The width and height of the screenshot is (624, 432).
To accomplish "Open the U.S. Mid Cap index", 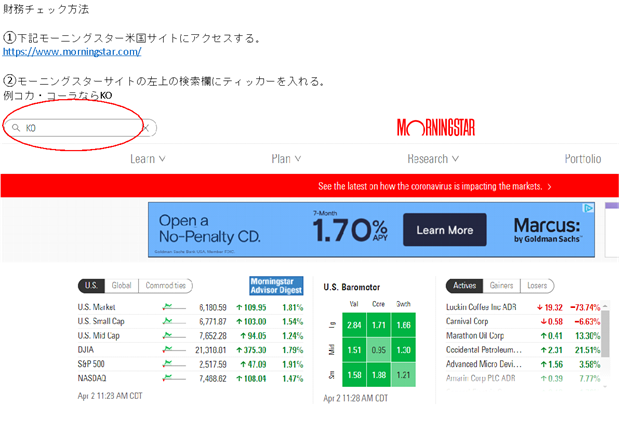I will click(x=98, y=336).
